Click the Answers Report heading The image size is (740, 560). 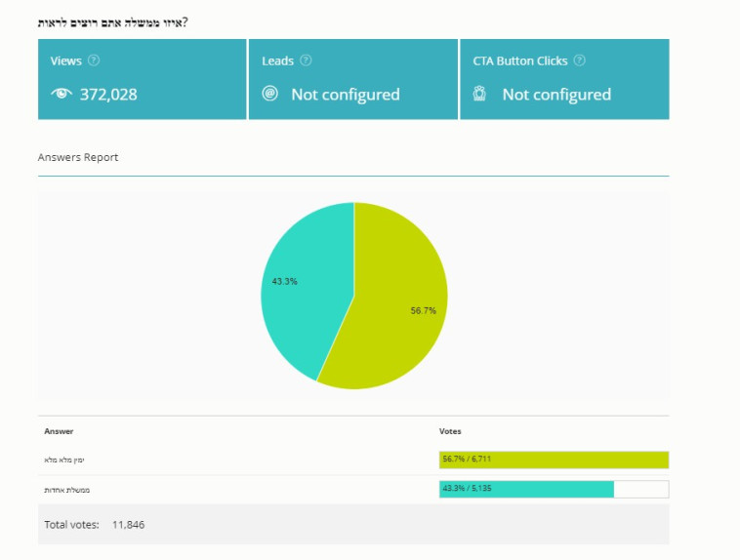click(x=78, y=157)
